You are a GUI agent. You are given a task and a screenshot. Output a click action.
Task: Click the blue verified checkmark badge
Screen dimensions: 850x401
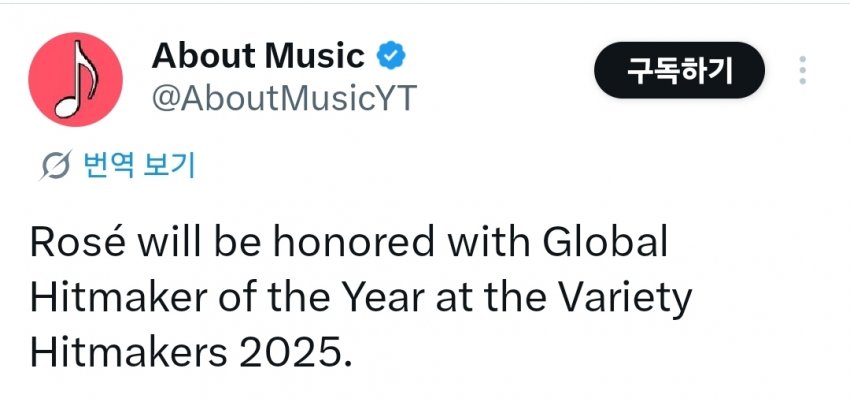pyautogui.click(x=388, y=56)
